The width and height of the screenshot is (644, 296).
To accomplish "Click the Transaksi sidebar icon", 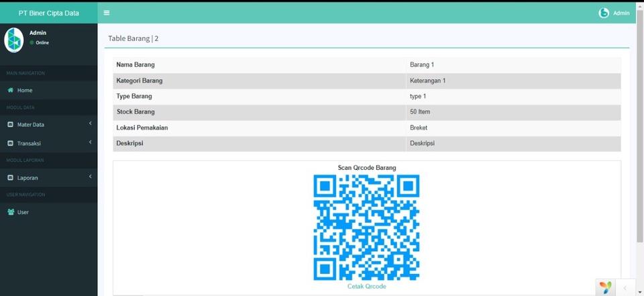I will coord(11,144).
